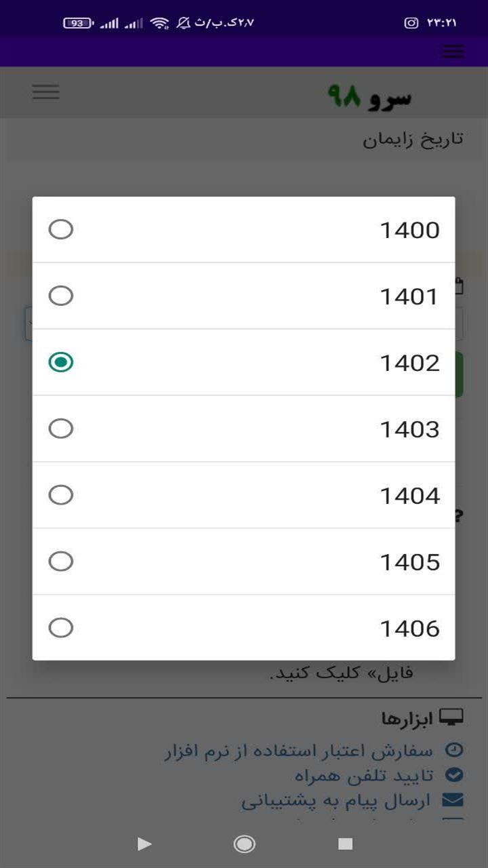The height and width of the screenshot is (868, 488).
Task: Click the envelope icon beside ارسال پیام
Action: point(452,801)
